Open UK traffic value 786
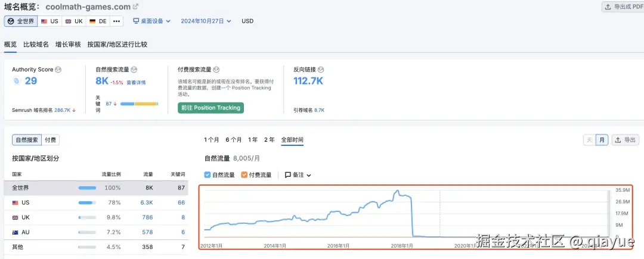The height and width of the screenshot is (259, 644). (x=147, y=217)
